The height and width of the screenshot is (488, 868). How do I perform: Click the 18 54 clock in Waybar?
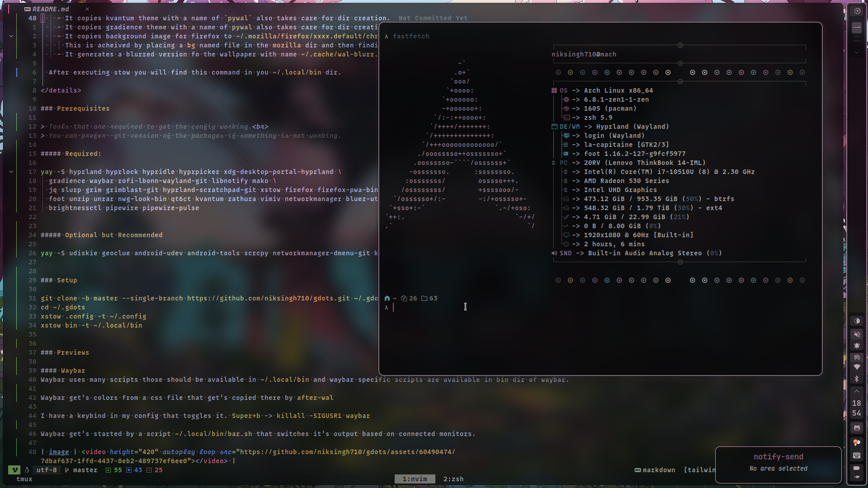[857, 408]
